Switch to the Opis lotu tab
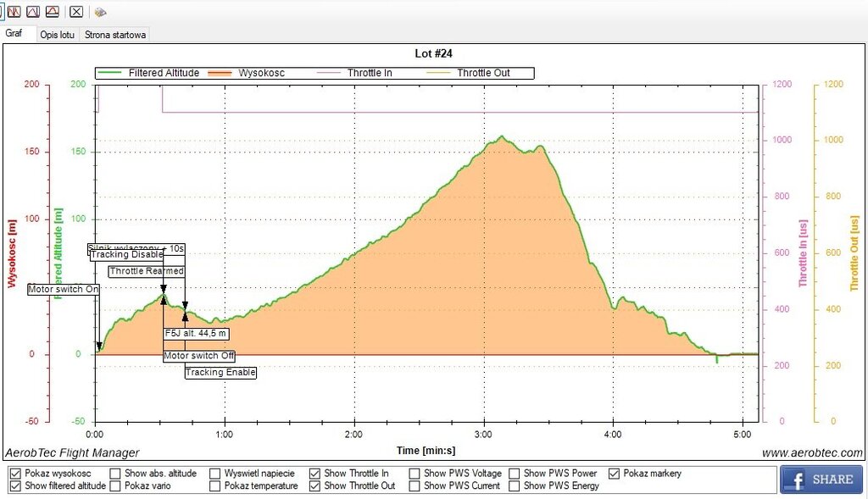 [x=58, y=35]
